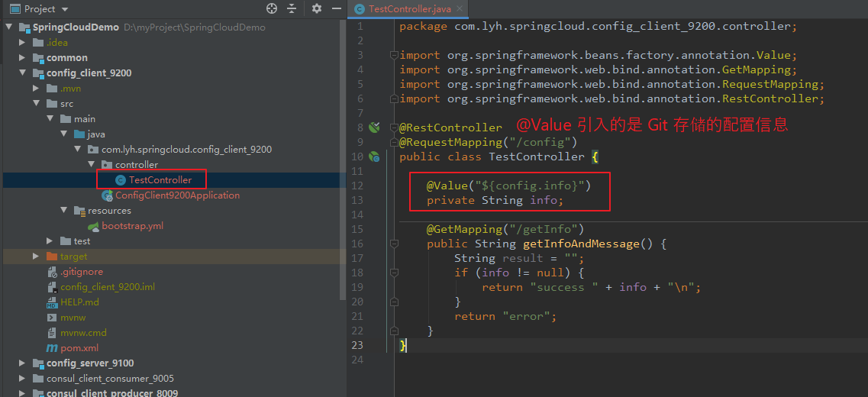Select TestController class in tree
The width and height of the screenshot is (868, 397).
[160, 180]
